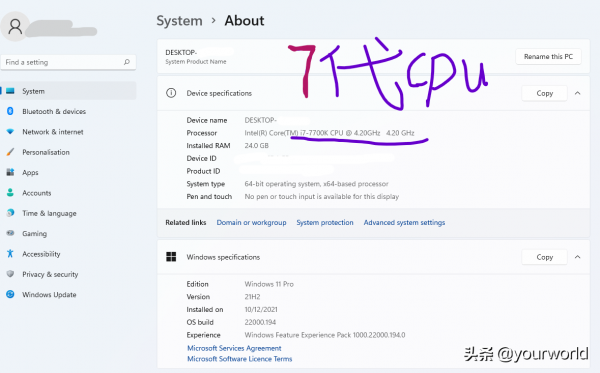This screenshot has height=373, width=600.
Task: Click the Time & language globe icon
Action: tap(10, 213)
